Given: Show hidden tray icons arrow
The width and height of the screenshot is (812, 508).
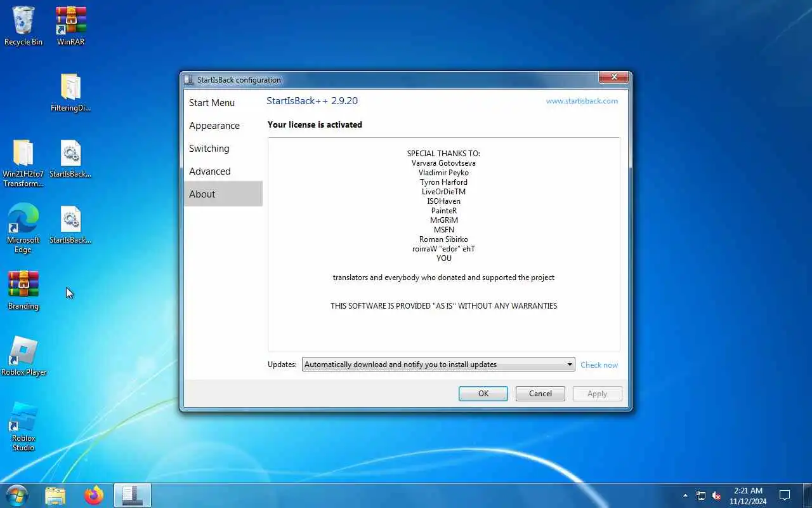Looking at the screenshot, I should pos(685,495).
